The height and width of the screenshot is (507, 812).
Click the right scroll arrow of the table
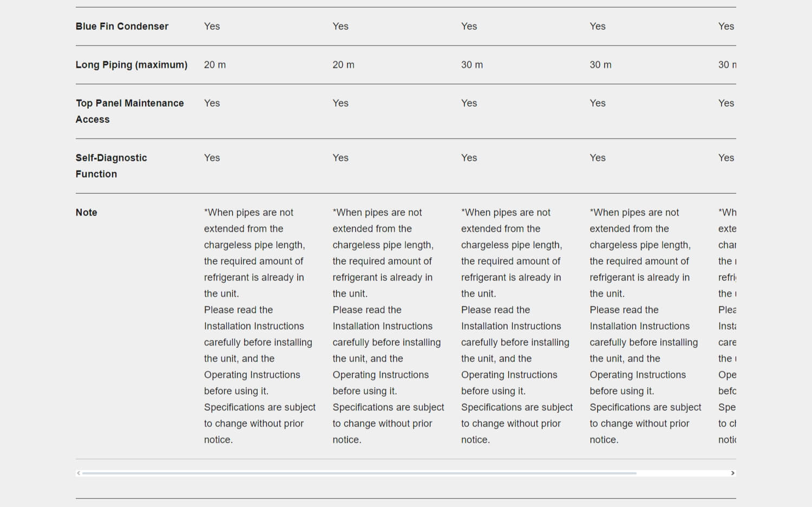(x=732, y=473)
